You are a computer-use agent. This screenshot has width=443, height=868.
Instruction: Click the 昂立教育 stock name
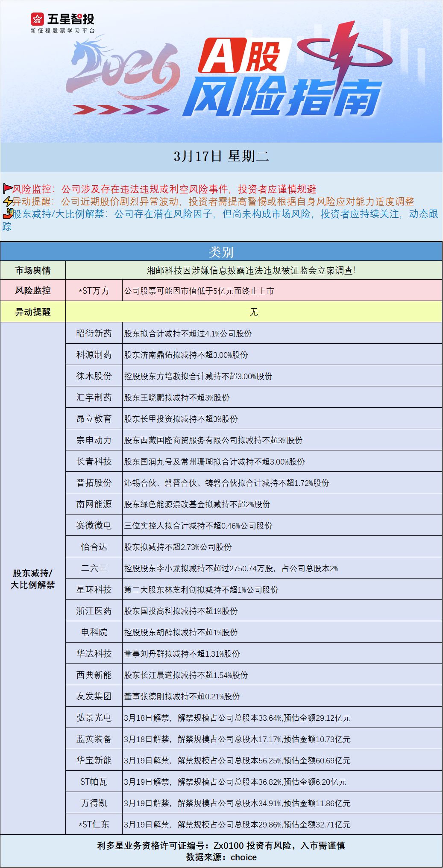click(94, 419)
